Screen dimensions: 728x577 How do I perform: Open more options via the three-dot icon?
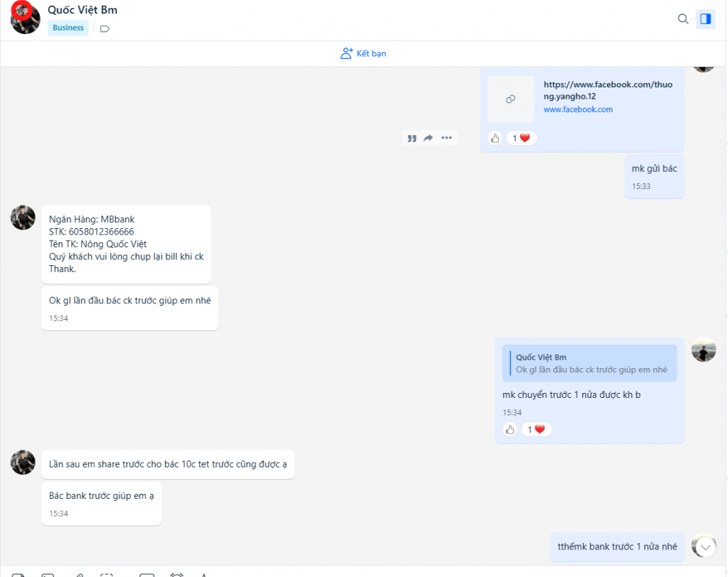(x=446, y=138)
